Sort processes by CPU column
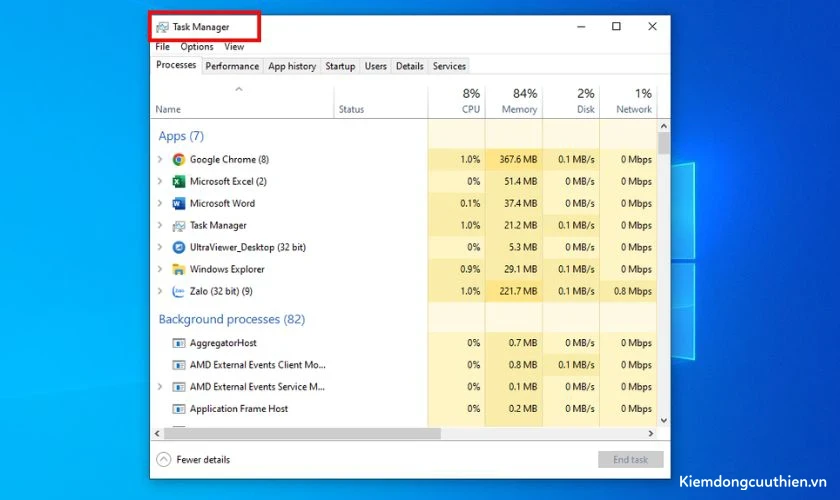The image size is (840, 500). point(456,102)
